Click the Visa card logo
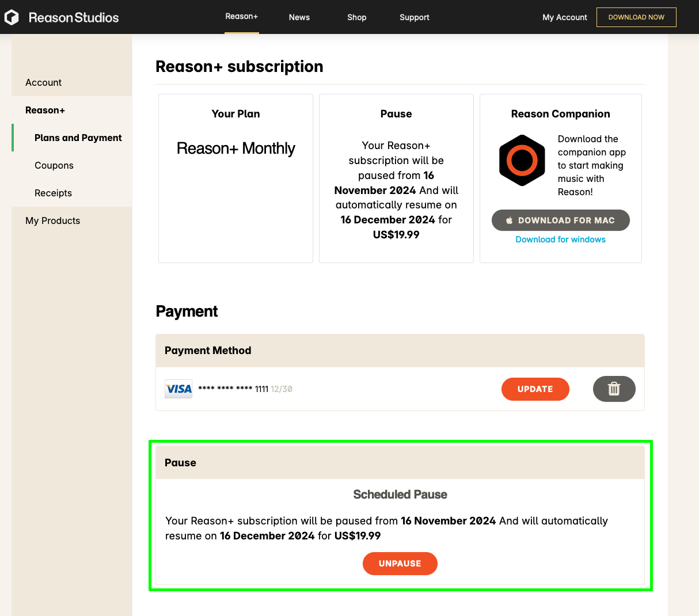699x616 pixels. tap(178, 389)
